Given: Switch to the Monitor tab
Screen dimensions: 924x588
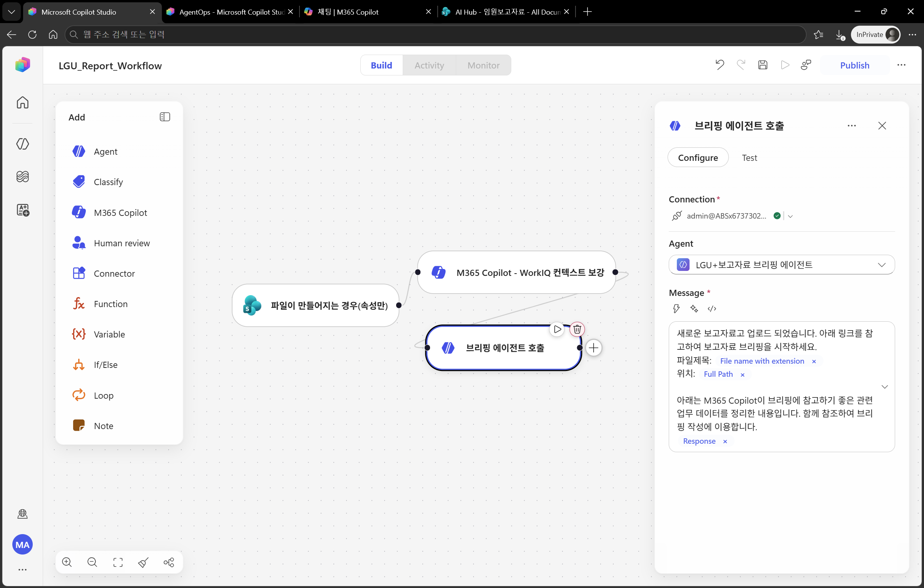Looking at the screenshot, I should tap(484, 65).
